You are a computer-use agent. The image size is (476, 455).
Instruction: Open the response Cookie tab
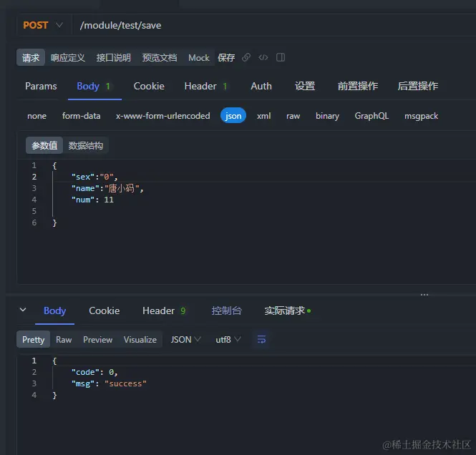104,311
